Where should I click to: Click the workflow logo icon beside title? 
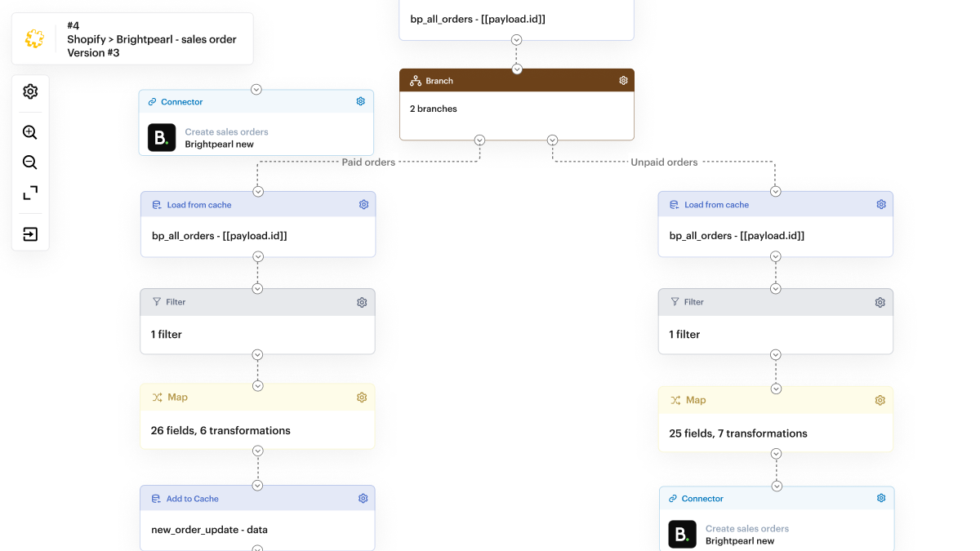(34, 38)
